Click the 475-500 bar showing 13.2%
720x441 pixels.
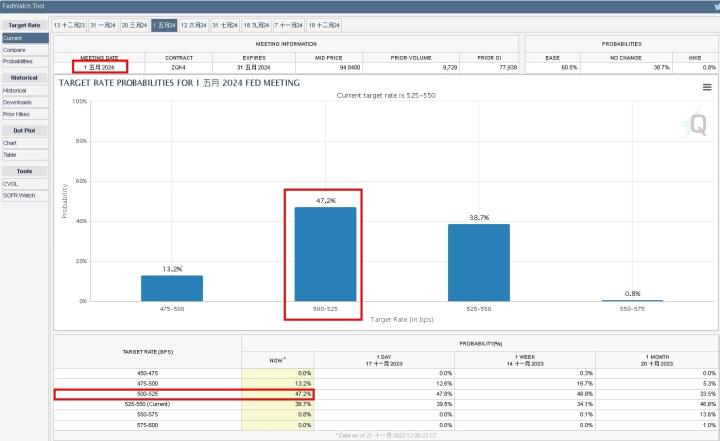point(172,288)
